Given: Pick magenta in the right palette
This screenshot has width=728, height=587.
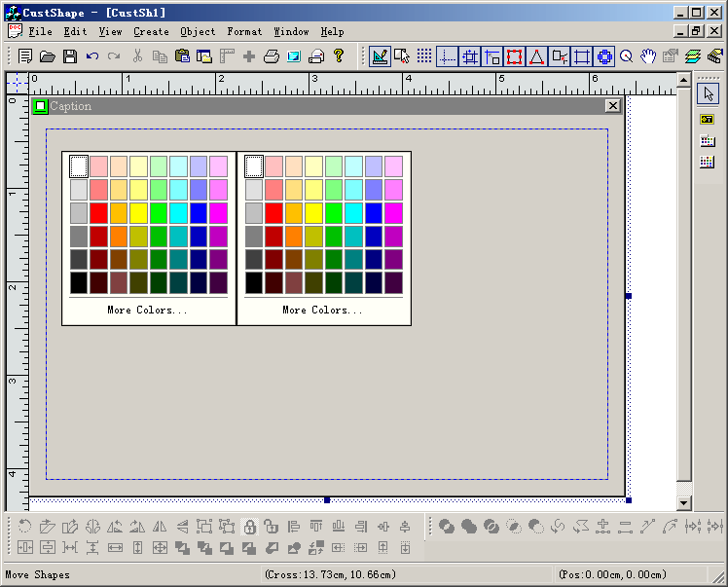Looking at the screenshot, I should [x=394, y=213].
